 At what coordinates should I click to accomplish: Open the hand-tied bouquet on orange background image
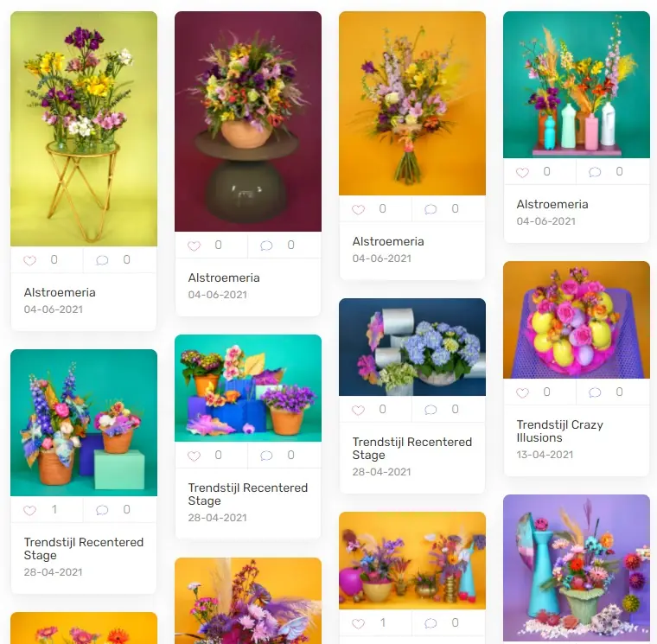412,104
